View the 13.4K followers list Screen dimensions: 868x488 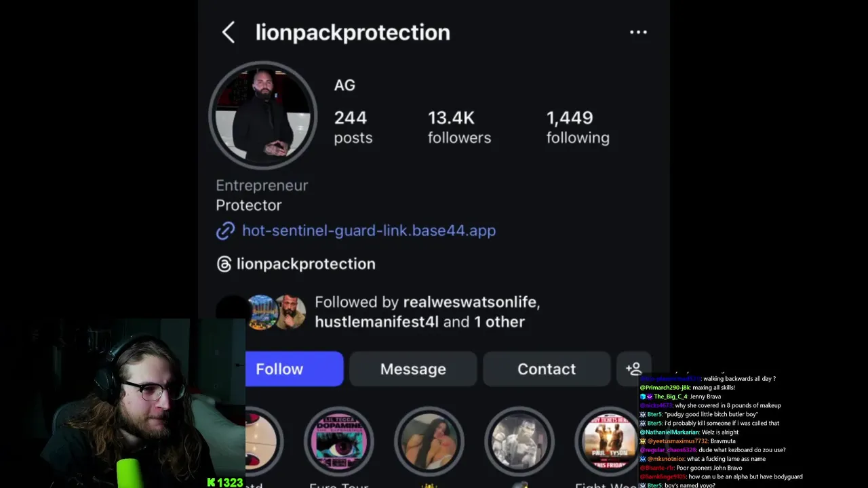coord(459,127)
